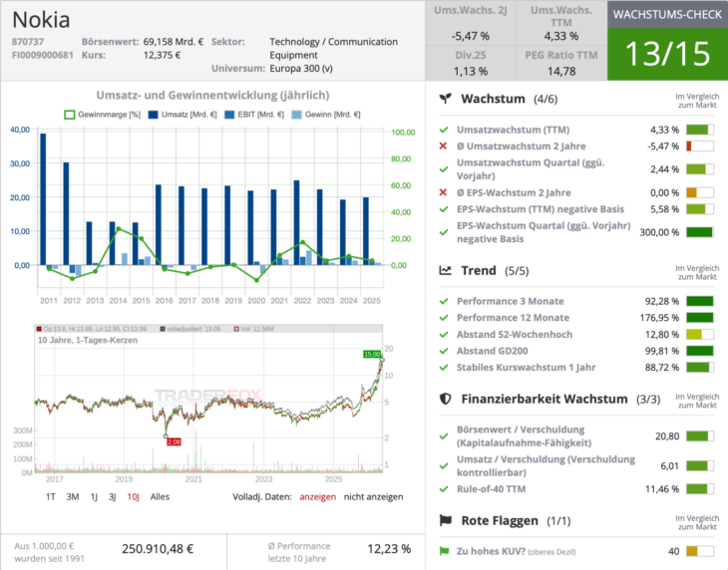Viewport: 728px width, 570px height.
Task: Click the Wachstum sprout icon
Action: click(445, 99)
